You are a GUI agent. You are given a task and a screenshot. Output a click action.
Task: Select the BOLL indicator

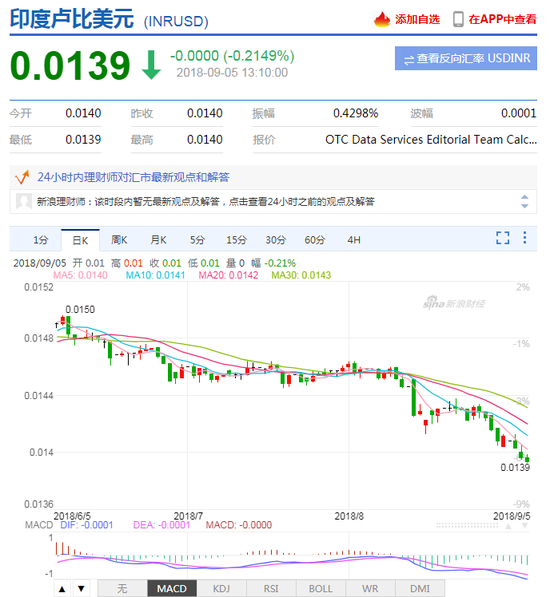320,589
